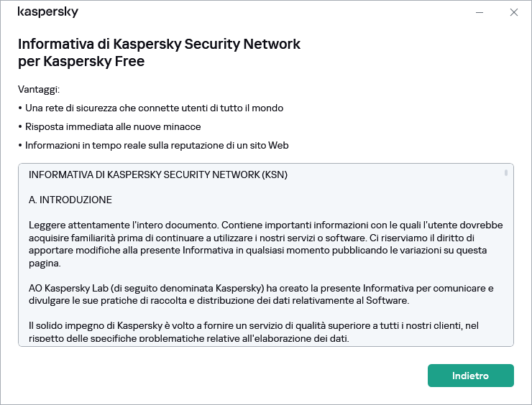The width and height of the screenshot is (532, 405).
Task: Click the agreement text scrollbar thumb
Action: tap(506, 173)
